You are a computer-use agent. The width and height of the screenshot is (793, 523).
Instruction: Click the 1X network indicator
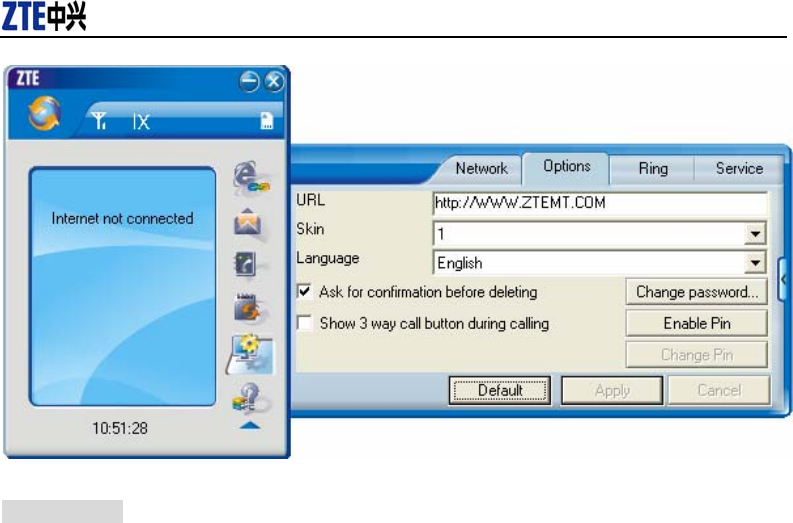141,121
